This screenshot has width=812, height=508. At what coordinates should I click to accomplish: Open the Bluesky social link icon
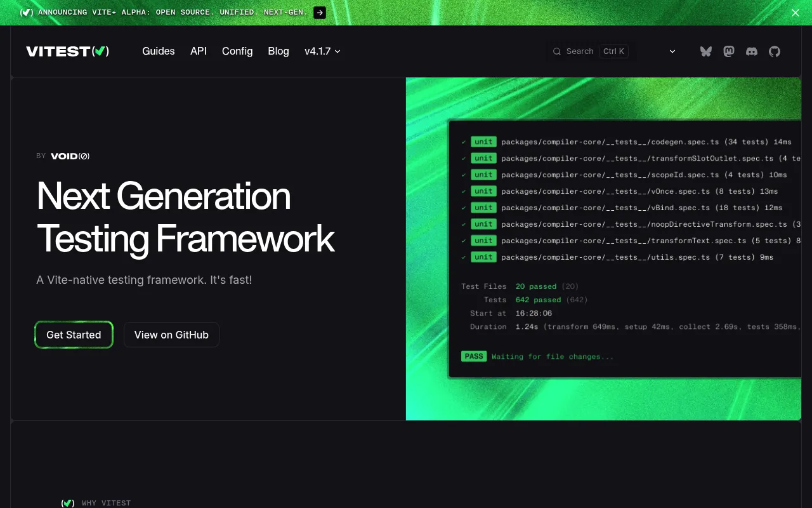click(x=706, y=51)
